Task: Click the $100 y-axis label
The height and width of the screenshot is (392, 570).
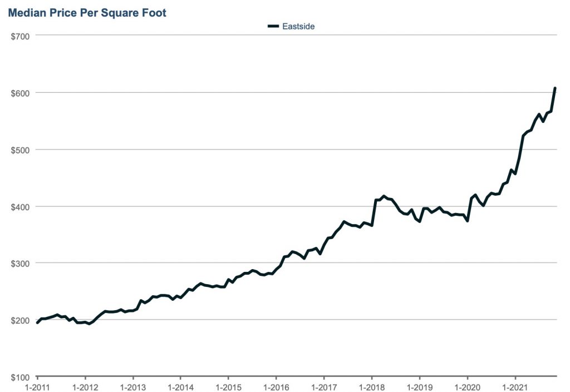Action: [x=19, y=377]
